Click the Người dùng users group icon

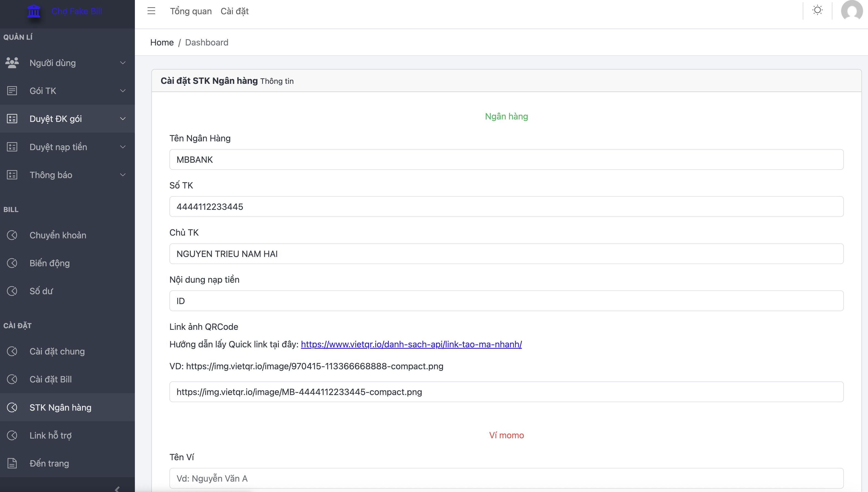click(12, 63)
